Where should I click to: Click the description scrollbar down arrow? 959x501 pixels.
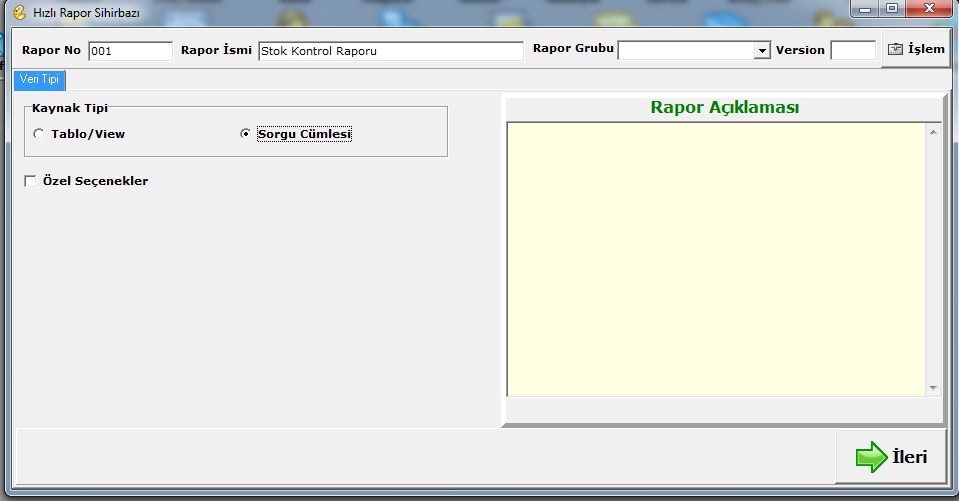(933, 387)
